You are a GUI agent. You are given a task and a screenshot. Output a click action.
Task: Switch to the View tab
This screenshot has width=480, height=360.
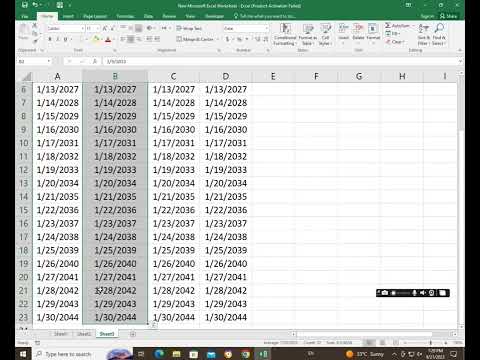(x=190, y=16)
